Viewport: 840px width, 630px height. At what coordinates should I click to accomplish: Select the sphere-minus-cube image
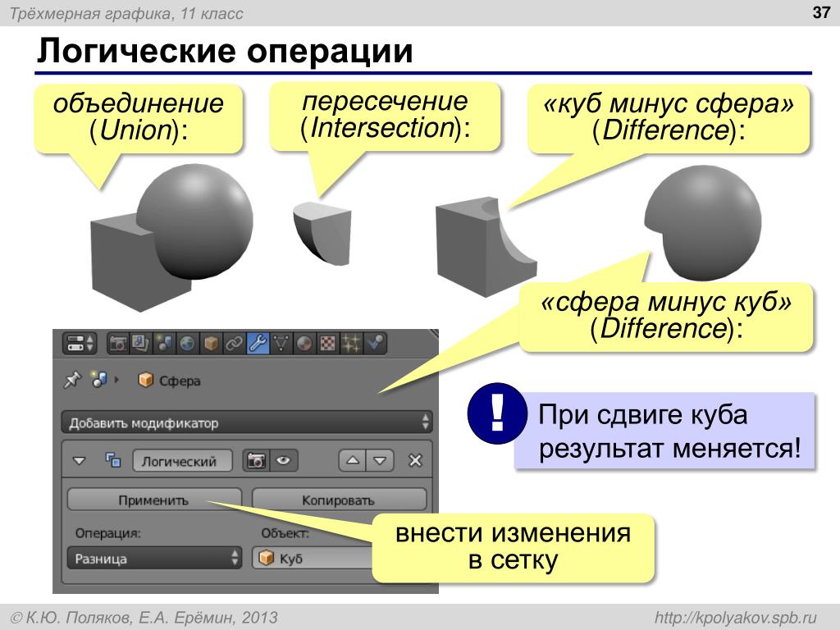pyautogui.click(x=702, y=223)
